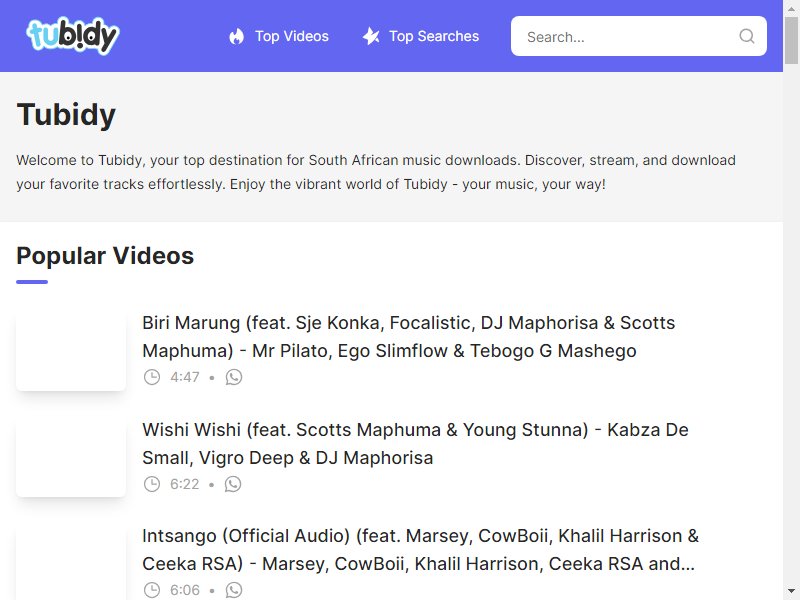Click the 6:22 duration text
Screen dimensions: 800x600
point(185,484)
